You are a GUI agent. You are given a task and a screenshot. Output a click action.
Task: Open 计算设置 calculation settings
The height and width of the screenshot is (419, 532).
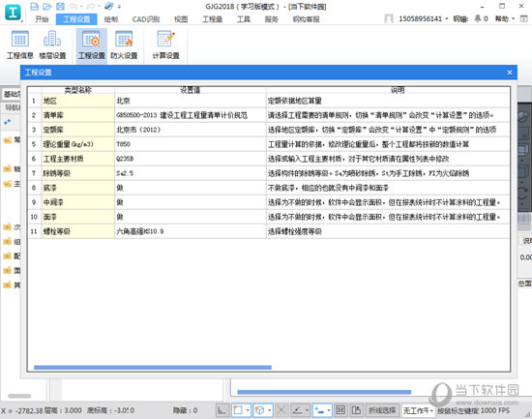165,45
